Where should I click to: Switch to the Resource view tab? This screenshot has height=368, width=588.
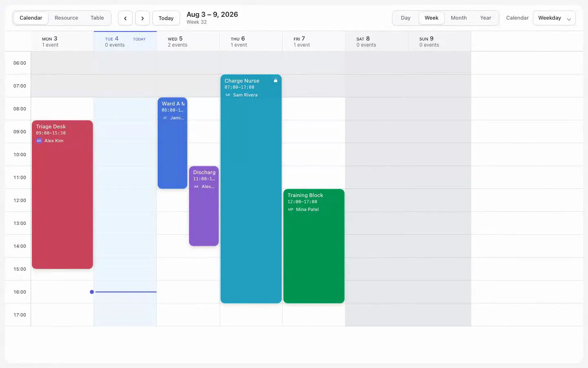(66, 18)
